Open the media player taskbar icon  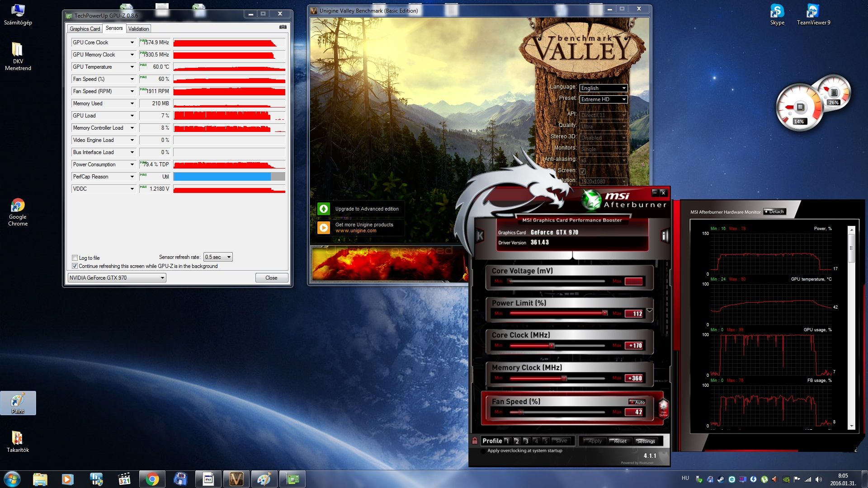68,479
